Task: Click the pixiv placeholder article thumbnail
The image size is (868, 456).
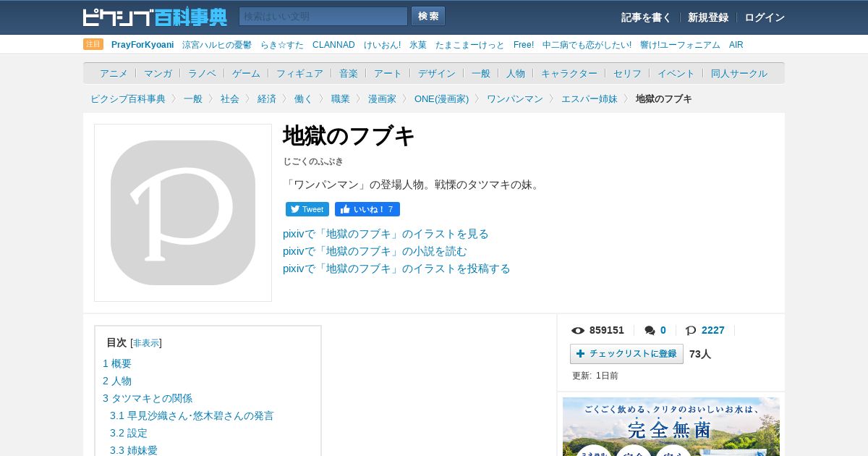Action: click(x=183, y=213)
